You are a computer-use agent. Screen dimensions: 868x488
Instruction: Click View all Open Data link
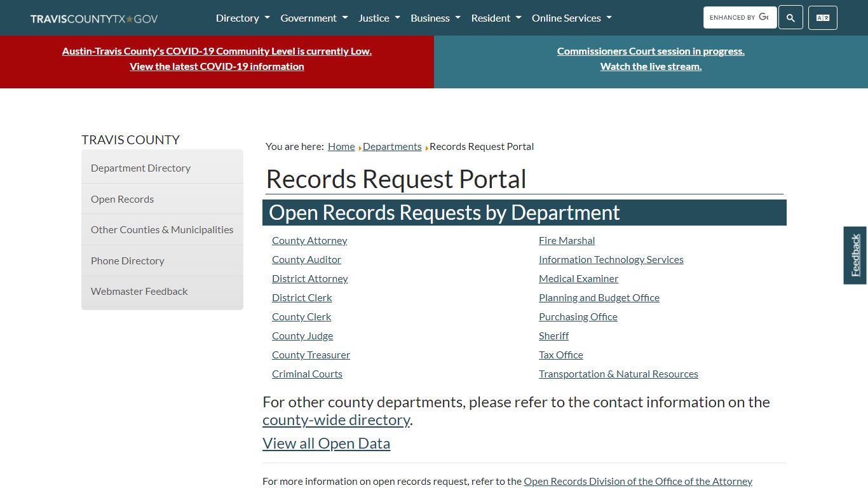[326, 444]
